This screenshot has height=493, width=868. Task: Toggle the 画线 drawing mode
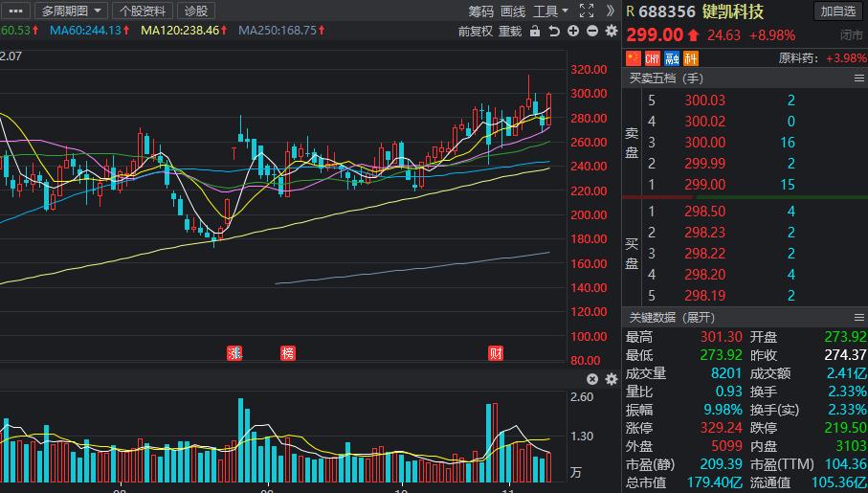tap(513, 11)
